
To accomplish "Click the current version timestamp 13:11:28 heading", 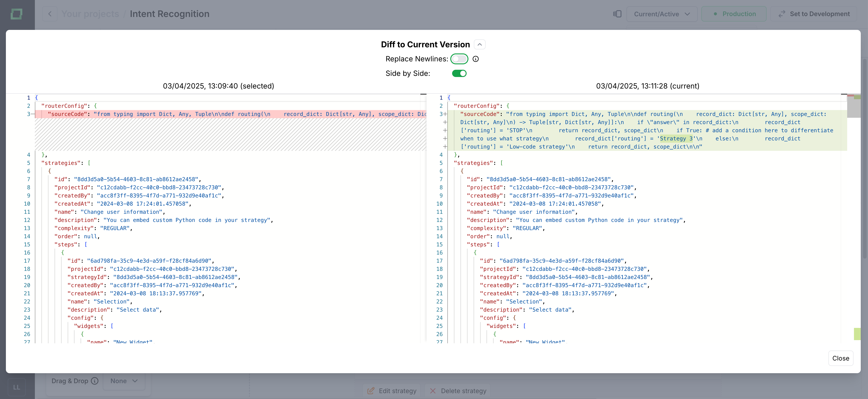I will click(648, 86).
